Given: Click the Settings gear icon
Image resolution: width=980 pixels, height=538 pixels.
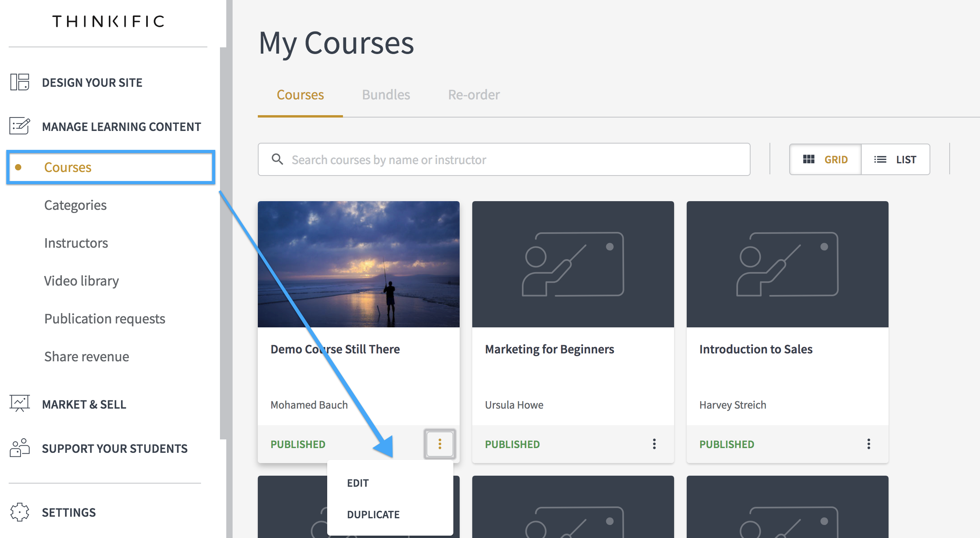Looking at the screenshot, I should (x=20, y=512).
